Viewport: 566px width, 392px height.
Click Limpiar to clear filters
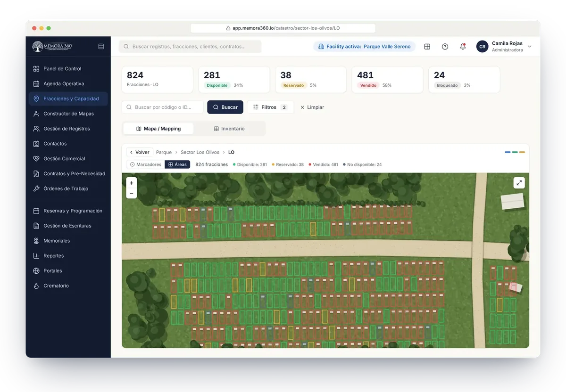(312, 107)
